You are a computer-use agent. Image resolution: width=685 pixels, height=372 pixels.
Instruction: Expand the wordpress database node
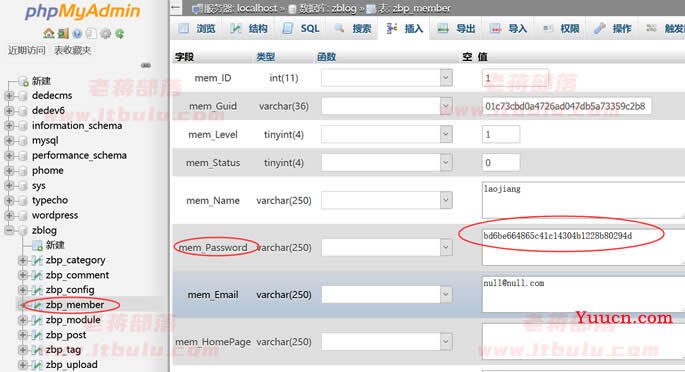point(9,216)
